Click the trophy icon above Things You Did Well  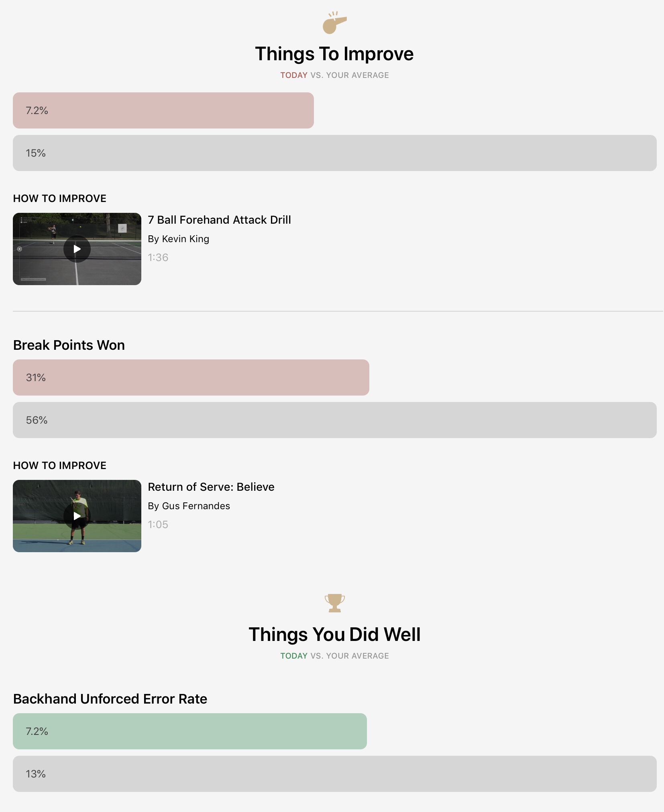(334, 603)
